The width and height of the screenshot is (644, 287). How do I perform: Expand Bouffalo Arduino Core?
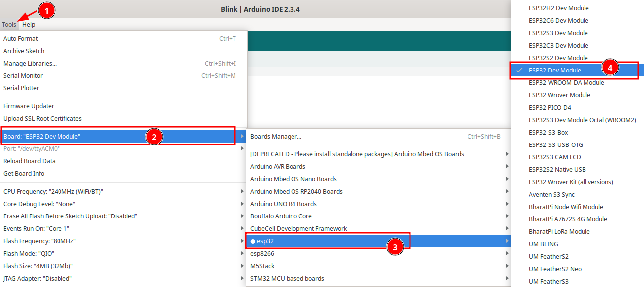click(x=379, y=216)
